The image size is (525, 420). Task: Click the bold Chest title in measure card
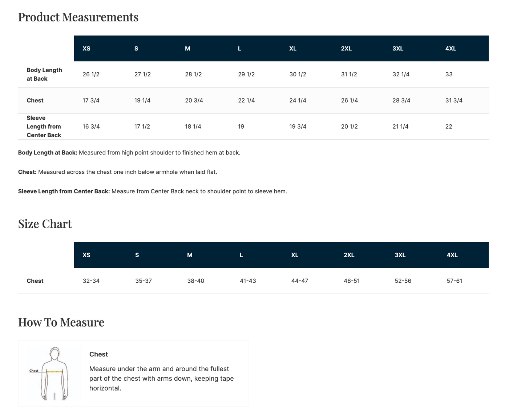point(98,354)
